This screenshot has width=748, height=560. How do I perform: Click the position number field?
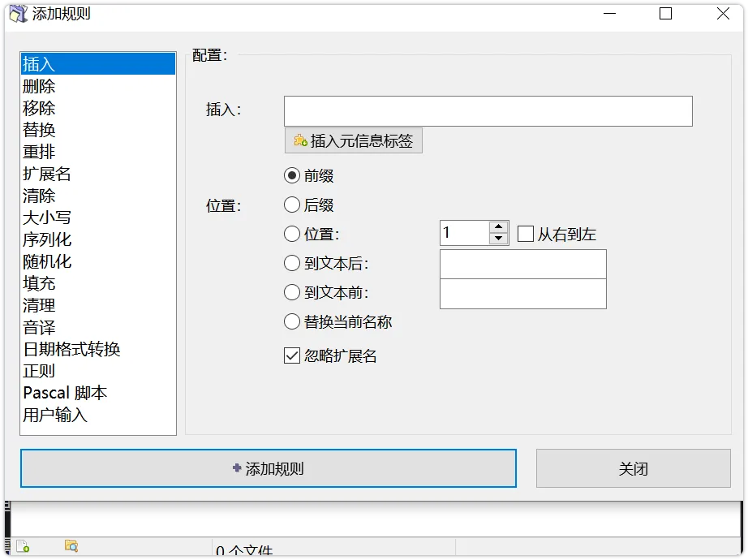[465, 233]
